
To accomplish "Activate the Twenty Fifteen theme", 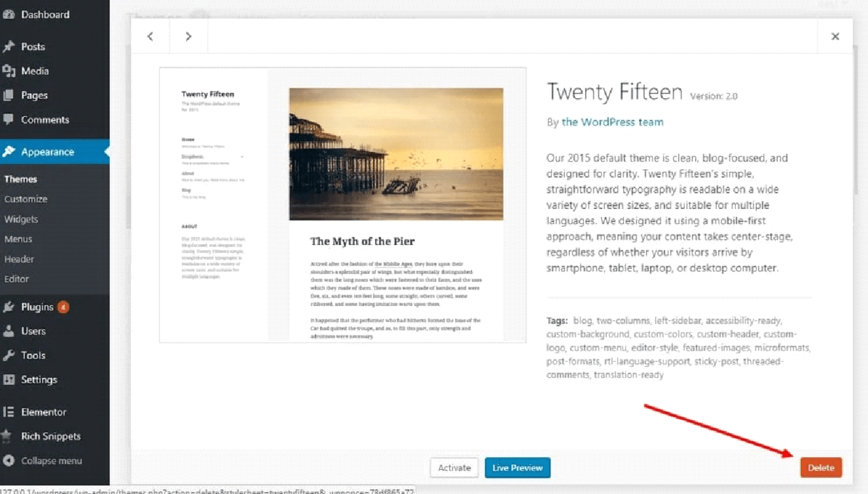I will click(454, 468).
